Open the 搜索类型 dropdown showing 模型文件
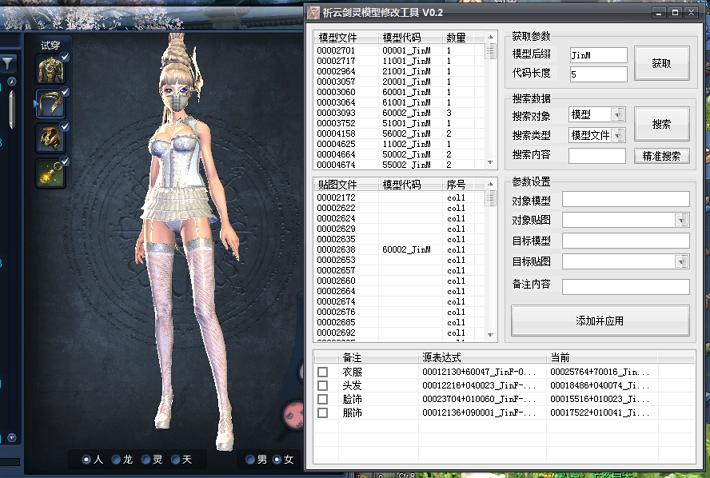This screenshot has height=478, width=710. [x=618, y=135]
